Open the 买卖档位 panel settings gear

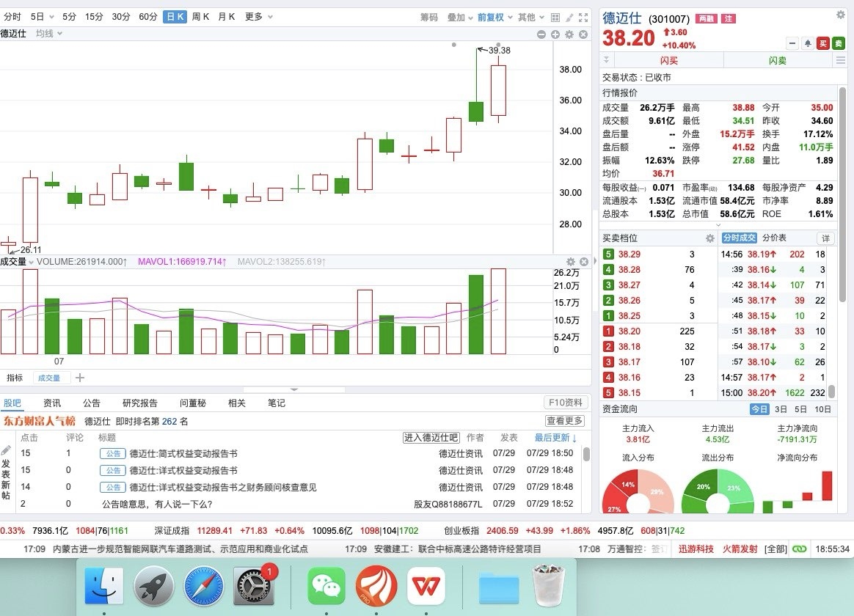point(709,238)
